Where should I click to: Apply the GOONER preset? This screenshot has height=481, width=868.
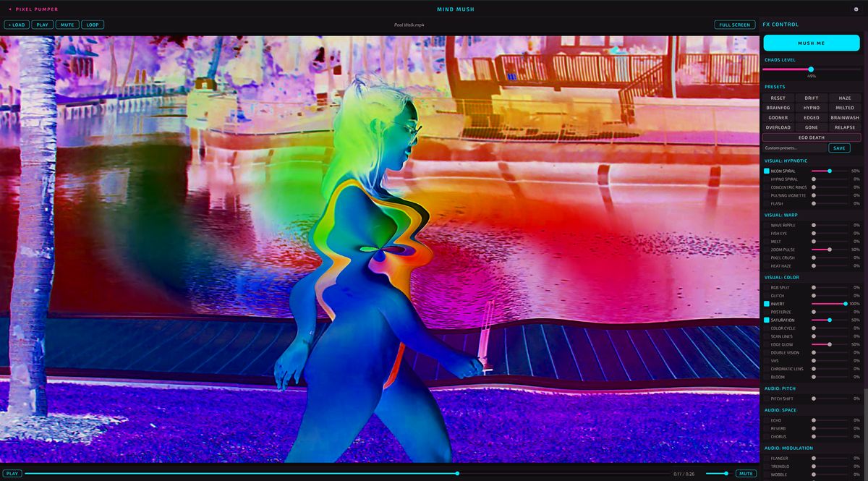click(x=778, y=117)
